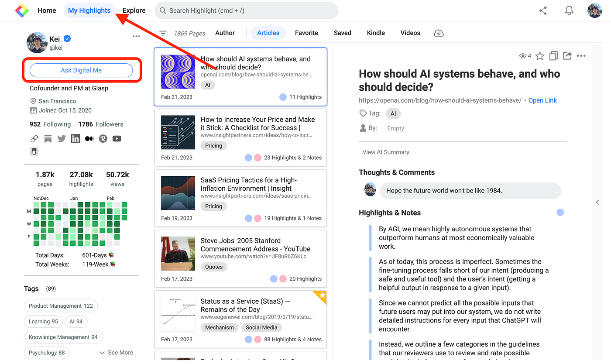The width and height of the screenshot is (611, 364).
Task: Open Explore tab
Action: click(x=134, y=10)
